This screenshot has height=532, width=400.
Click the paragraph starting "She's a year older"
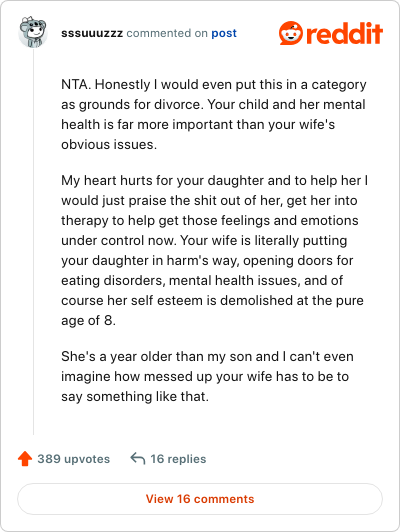coord(207,376)
